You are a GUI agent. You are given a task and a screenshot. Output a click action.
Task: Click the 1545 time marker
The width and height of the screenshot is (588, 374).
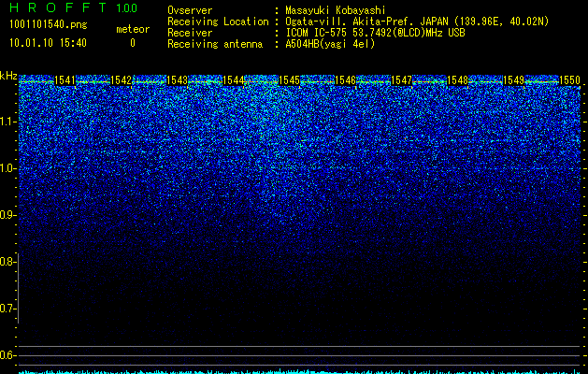tap(290, 80)
